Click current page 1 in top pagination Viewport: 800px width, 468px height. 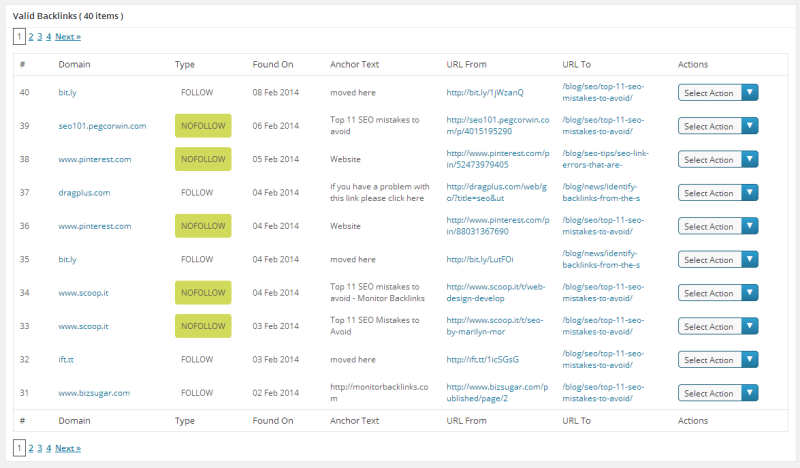pyautogui.click(x=19, y=37)
